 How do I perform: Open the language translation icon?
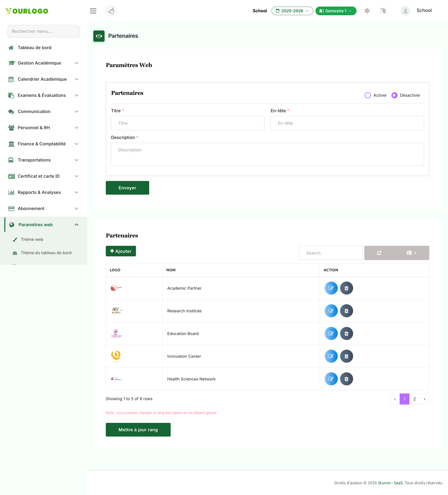pyautogui.click(x=383, y=11)
